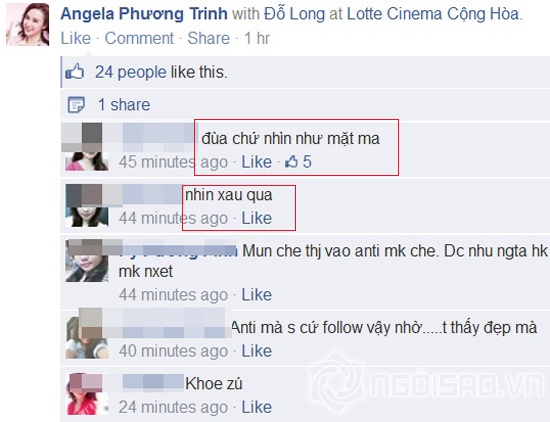Open the tagged friend Đỗ Long link
550x422 pixels.
point(294,14)
